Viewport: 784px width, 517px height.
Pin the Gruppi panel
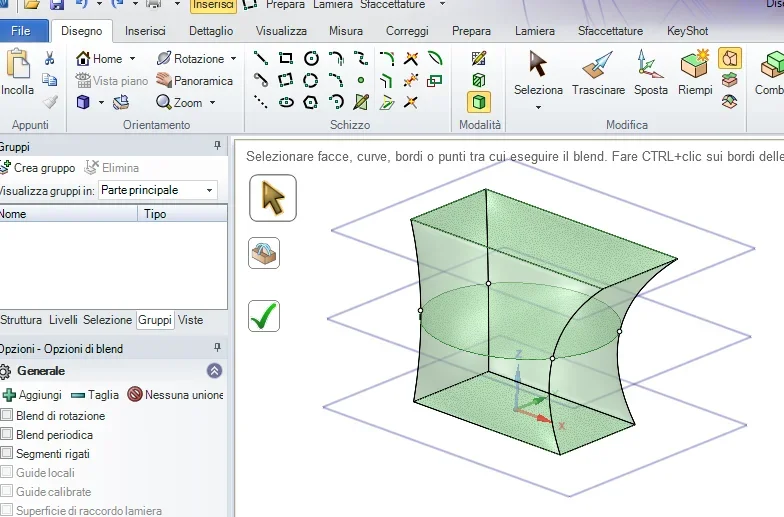pyautogui.click(x=217, y=146)
